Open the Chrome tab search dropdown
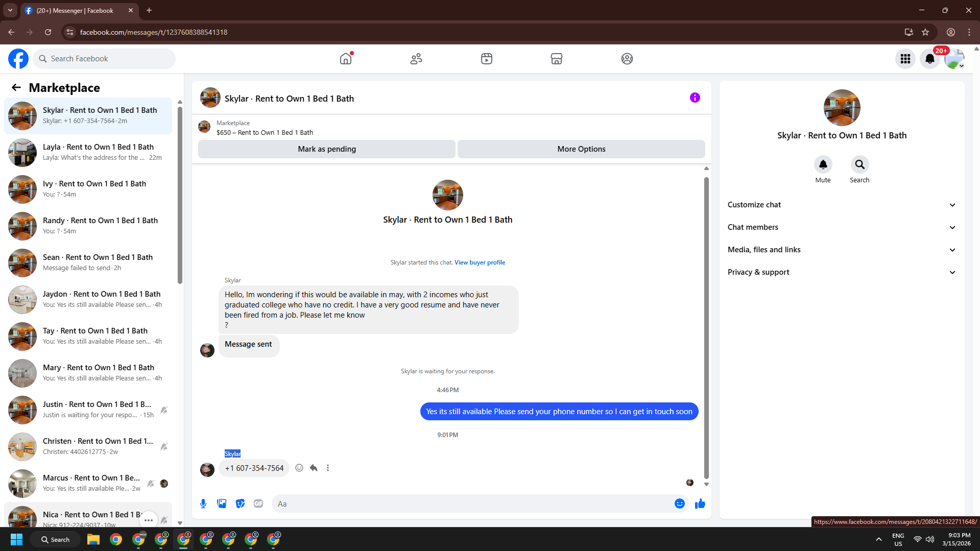980x551 pixels. tap(10, 10)
